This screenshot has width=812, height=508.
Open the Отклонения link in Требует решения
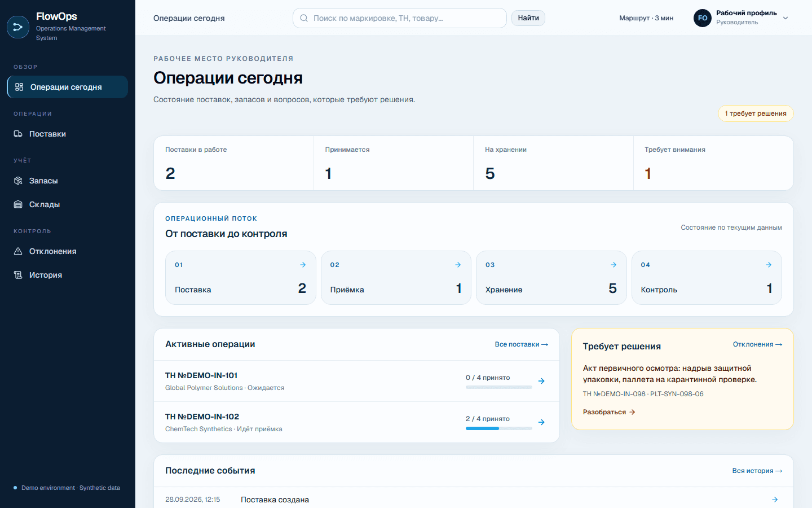coord(757,344)
